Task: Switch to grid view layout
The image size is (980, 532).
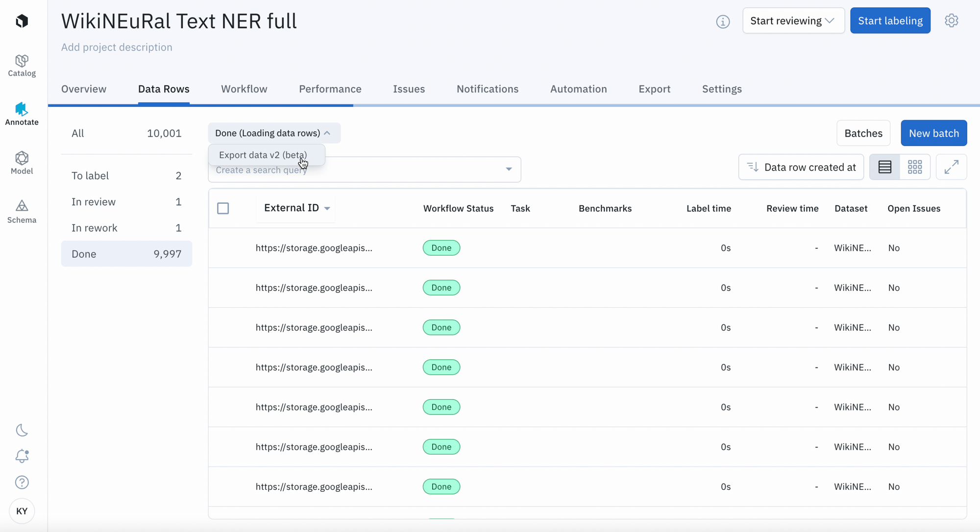Action: 914,167
